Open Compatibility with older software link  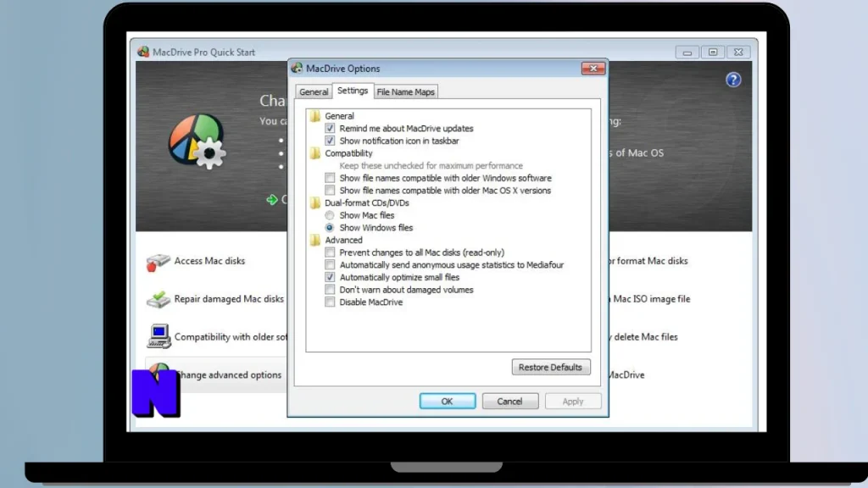pos(231,337)
